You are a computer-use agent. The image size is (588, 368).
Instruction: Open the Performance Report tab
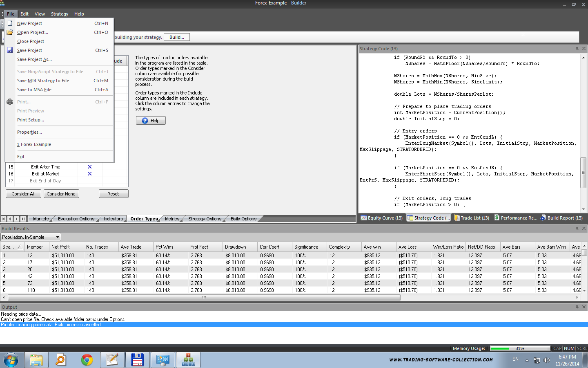pos(516,218)
